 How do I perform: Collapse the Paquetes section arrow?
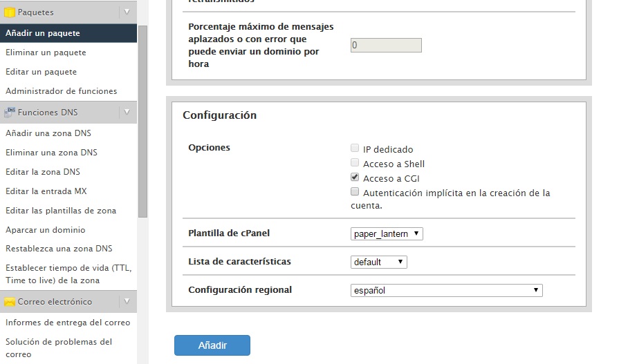pos(127,12)
